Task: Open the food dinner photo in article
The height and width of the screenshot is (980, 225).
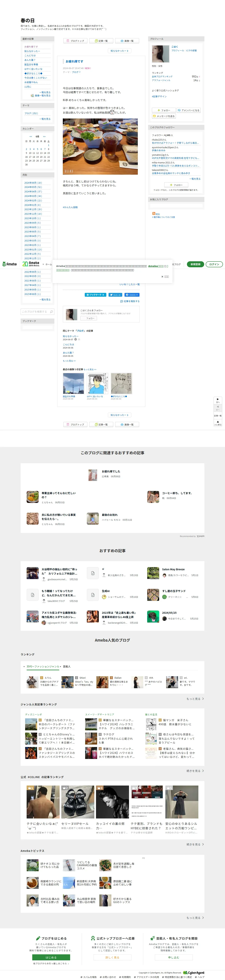Action: (x=100, y=147)
